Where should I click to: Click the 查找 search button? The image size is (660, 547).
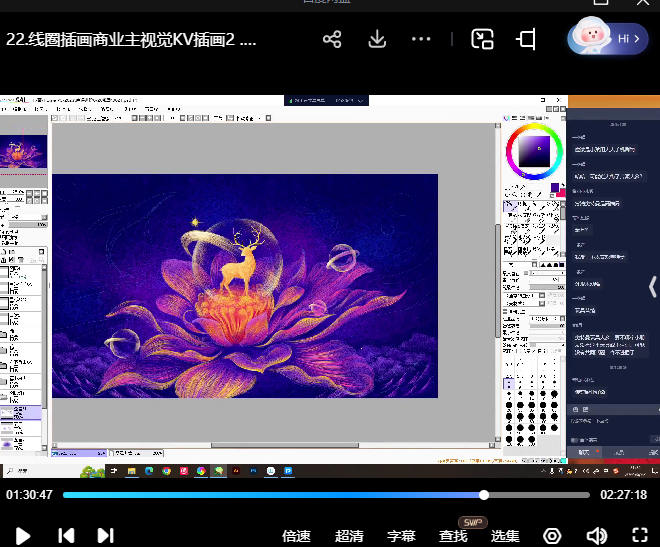[453, 536]
